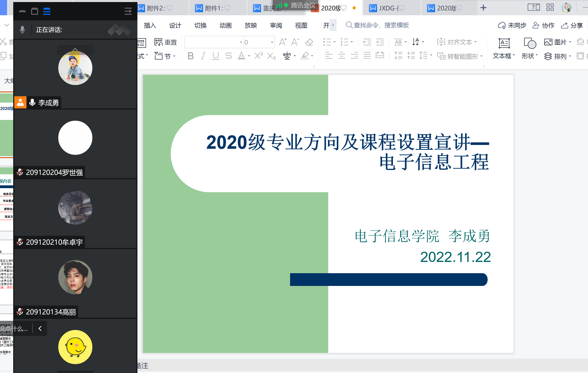
Task: Toggle microphone next to 李成勇
Action: pos(32,102)
